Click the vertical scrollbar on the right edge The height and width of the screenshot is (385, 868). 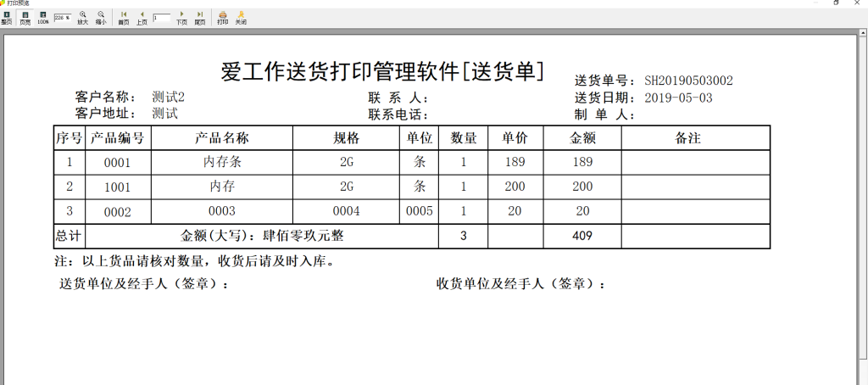click(x=864, y=207)
